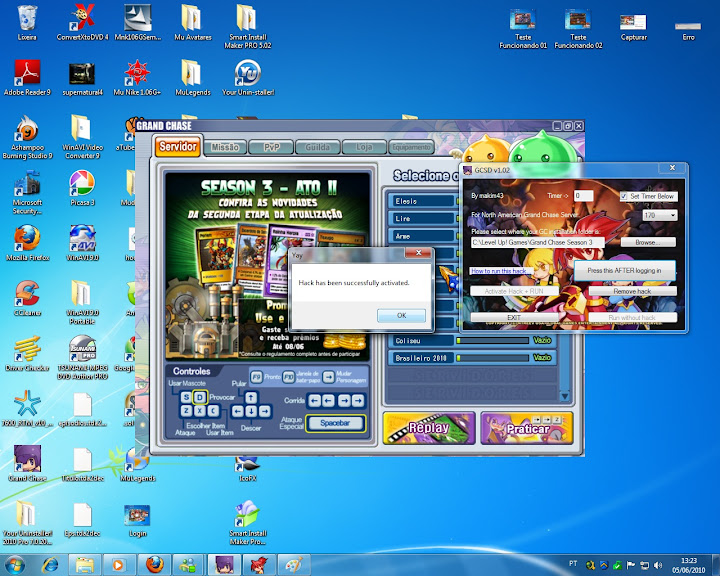Expand the 170 timer dropdown in GCSD
Viewport: 720px width, 576px height.
pos(673,215)
